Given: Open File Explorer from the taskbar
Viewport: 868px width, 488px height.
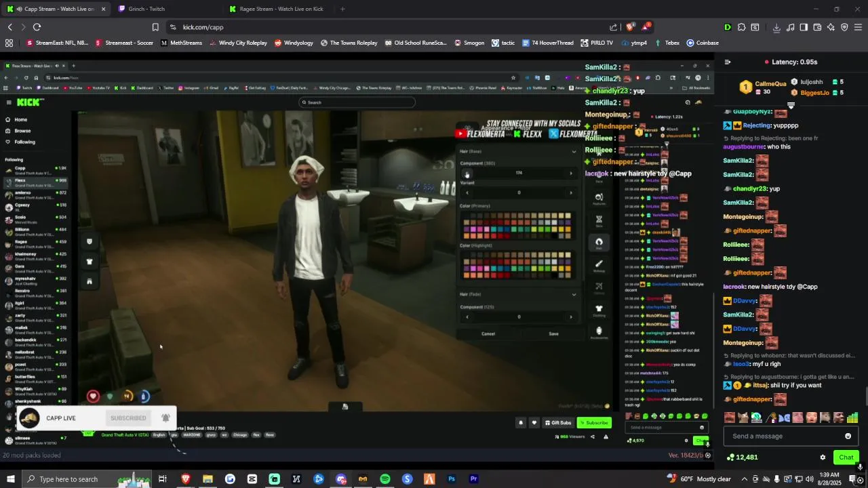Looking at the screenshot, I should pyautogui.click(x=208, y=479).
